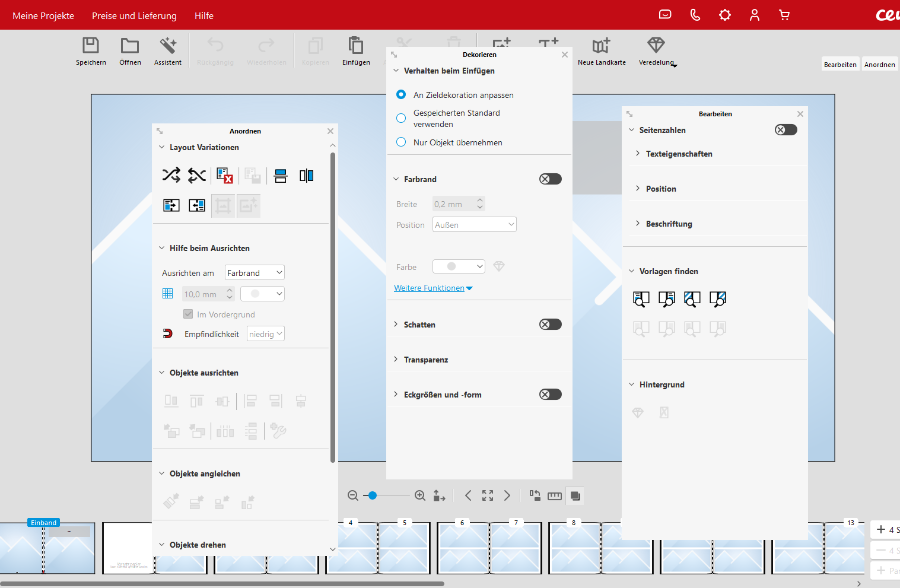Enable the Schatten toggle

[550, 325]
